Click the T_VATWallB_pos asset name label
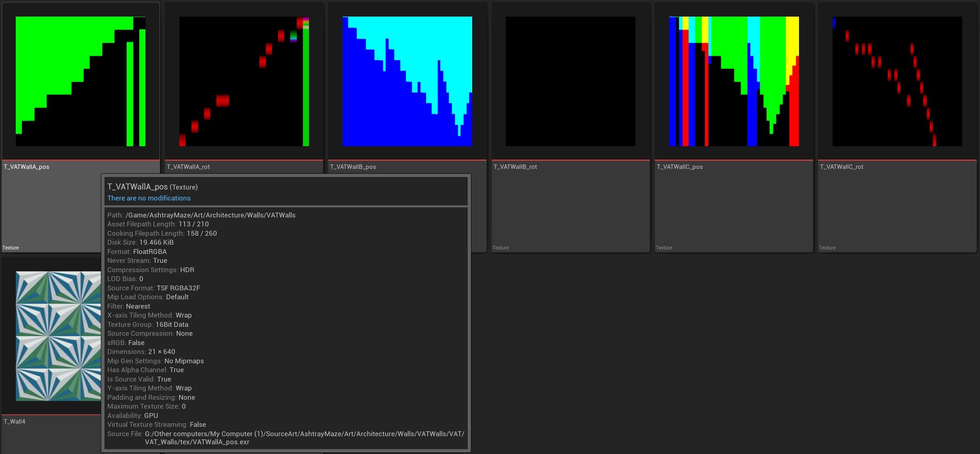The image size is (980, 454). (353, 167)
